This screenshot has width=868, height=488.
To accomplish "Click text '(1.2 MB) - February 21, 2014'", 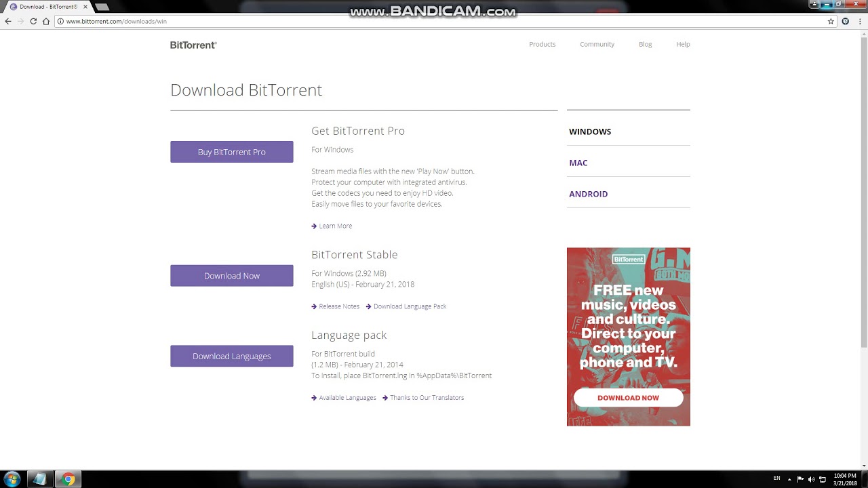I will [357, 365].
